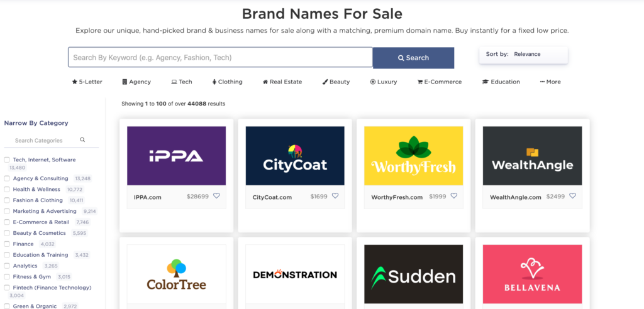Select the E-Commerce filter tab
This screenshot has height=309, width=644.
tap(439, 82)
